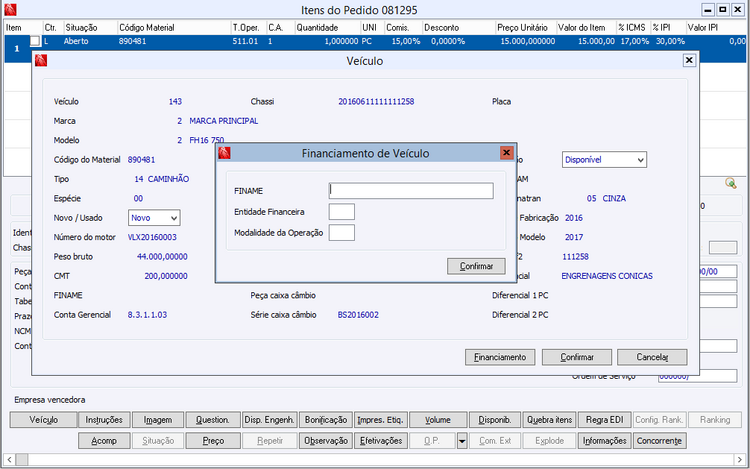Click the Quebra itens button
The image size is (750, 469).
[x=549, y=420]
